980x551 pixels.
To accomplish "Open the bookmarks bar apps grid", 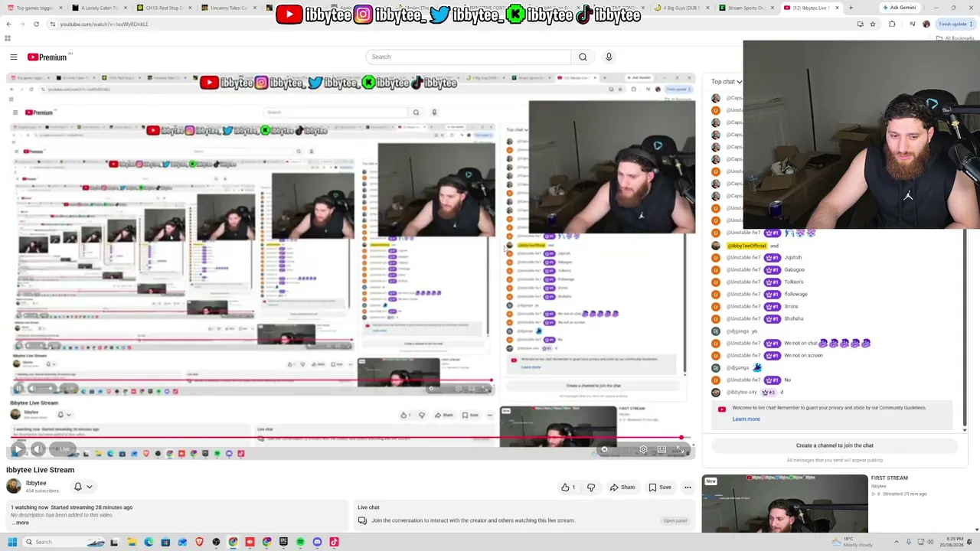I will [x=8, y=37].
